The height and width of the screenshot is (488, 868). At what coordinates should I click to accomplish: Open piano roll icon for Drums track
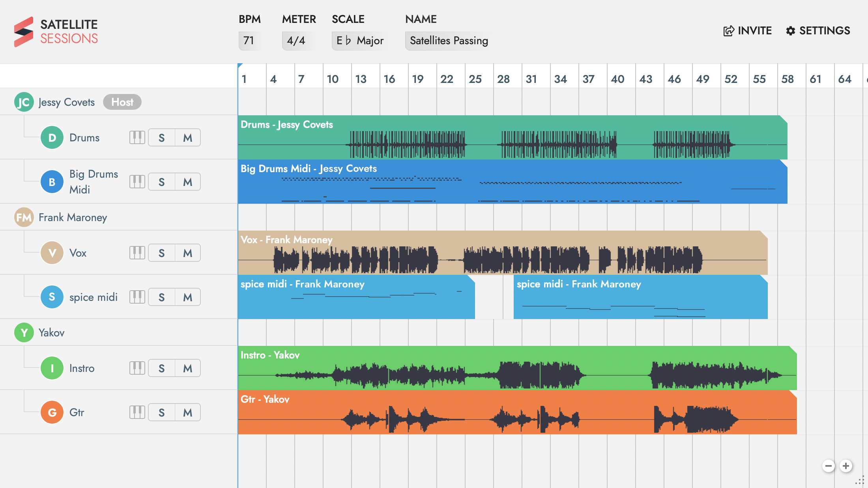tap(137, 137)
